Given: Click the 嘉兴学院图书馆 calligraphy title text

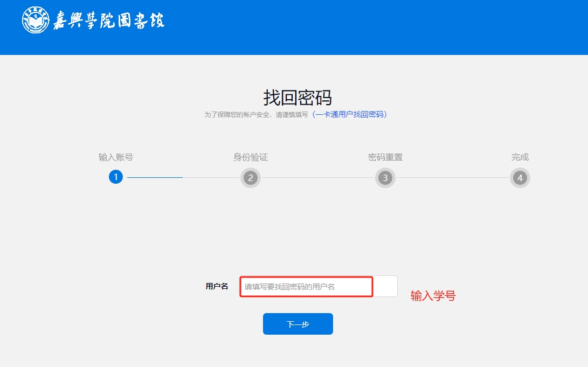Looking at the screenshot, I should [x=108, y=20].
